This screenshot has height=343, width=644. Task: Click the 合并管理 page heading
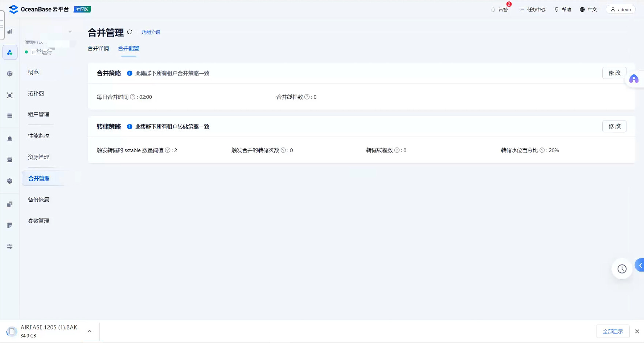(106, 33)
